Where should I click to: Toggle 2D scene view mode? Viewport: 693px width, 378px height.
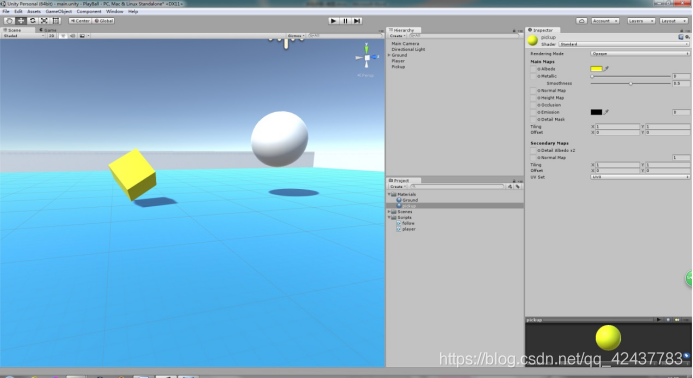(x=52, y=36)
